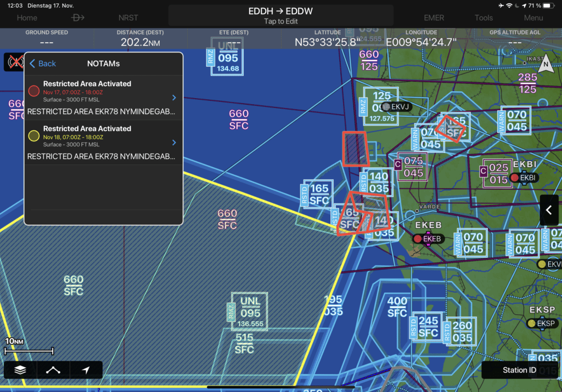
Task: Open the main Menu
Action: pos(533,18)
